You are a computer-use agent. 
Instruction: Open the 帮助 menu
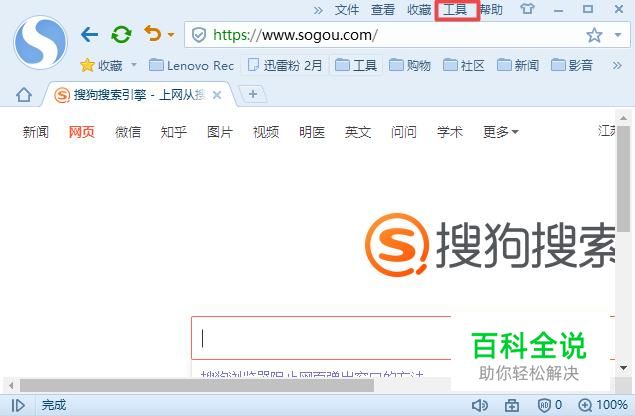point(491,10)
